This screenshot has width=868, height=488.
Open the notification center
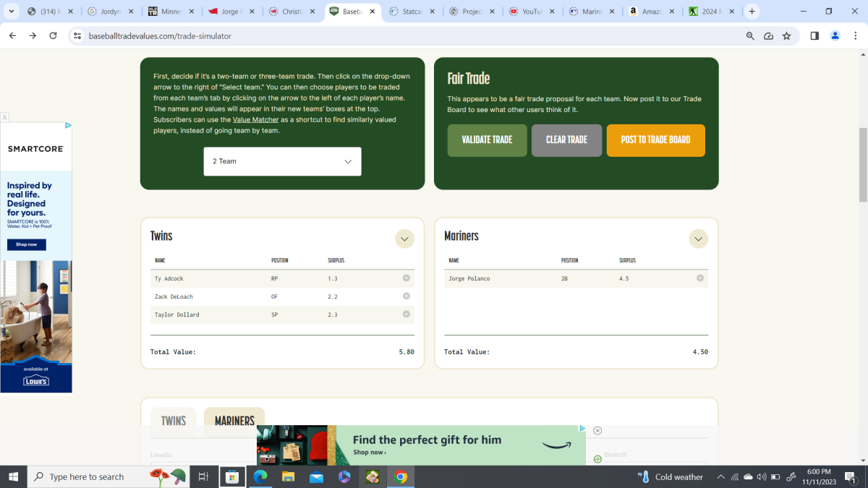coord(850,476)
